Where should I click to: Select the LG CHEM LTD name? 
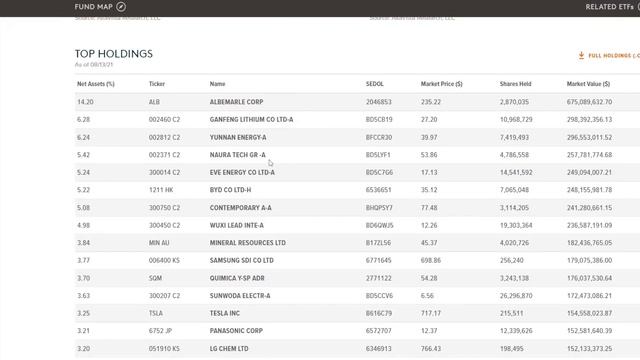pos(229,349)
